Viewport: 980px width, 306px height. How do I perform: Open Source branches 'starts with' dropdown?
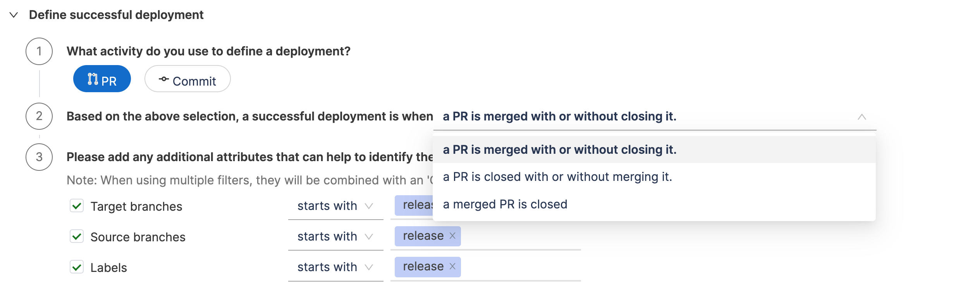335,237
